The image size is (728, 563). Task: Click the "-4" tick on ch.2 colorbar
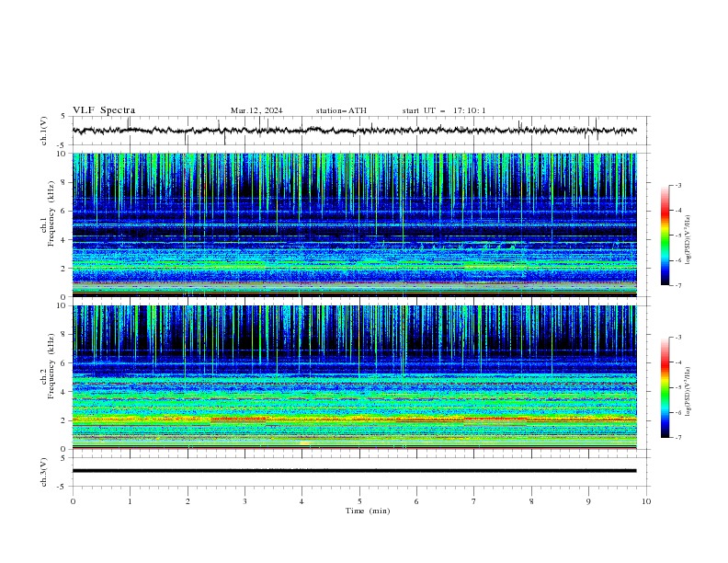click(x=678, y=362)
